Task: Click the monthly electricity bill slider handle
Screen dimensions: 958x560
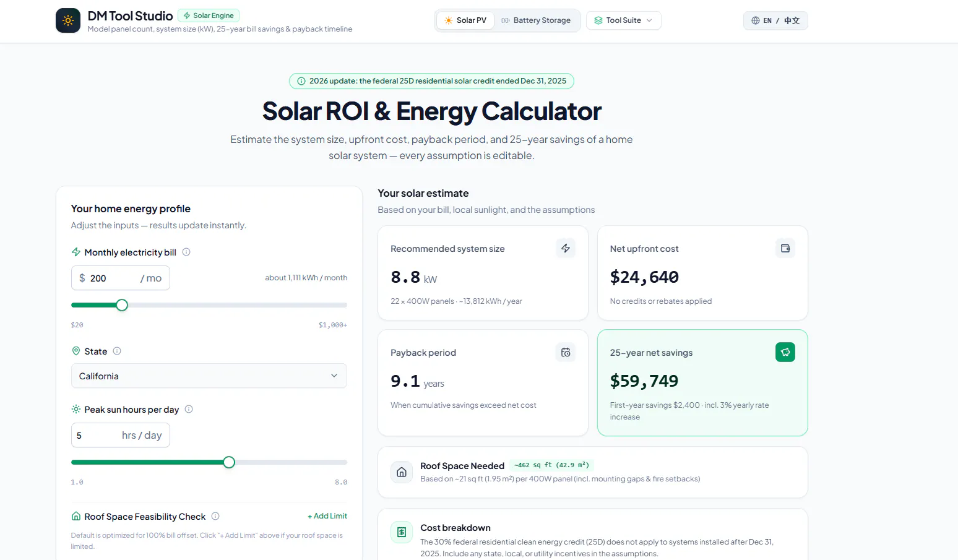Action: pos(122,305)
